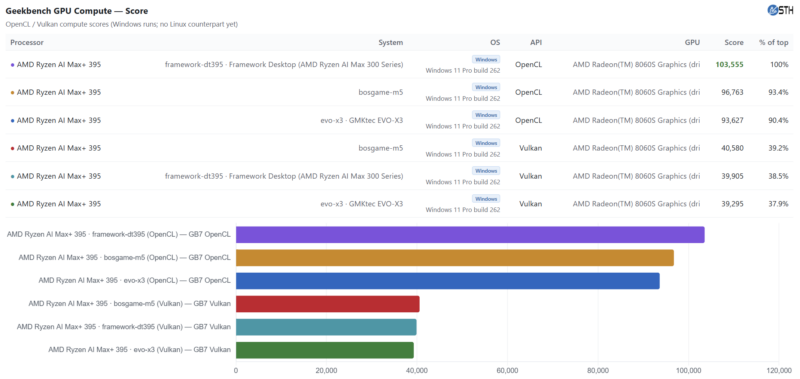The width and height of the screenshot is (800, 379).
Task: Click the 100,000 x-axis tick label
Action: click(x=688, y=371)
